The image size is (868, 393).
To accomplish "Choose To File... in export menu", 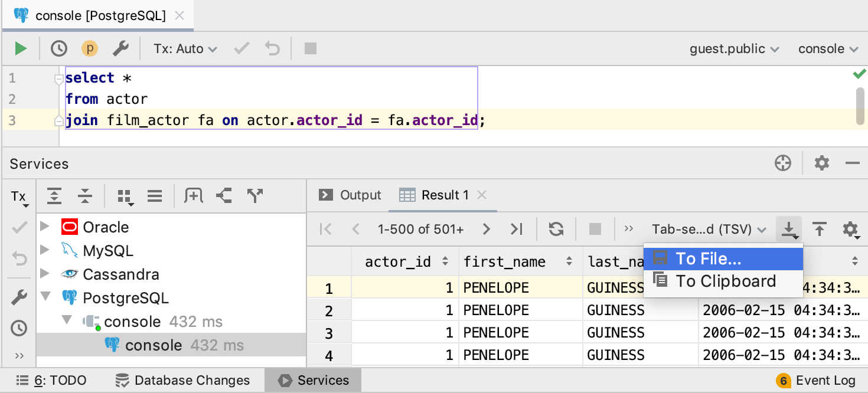I will click(x=723, y=258).
